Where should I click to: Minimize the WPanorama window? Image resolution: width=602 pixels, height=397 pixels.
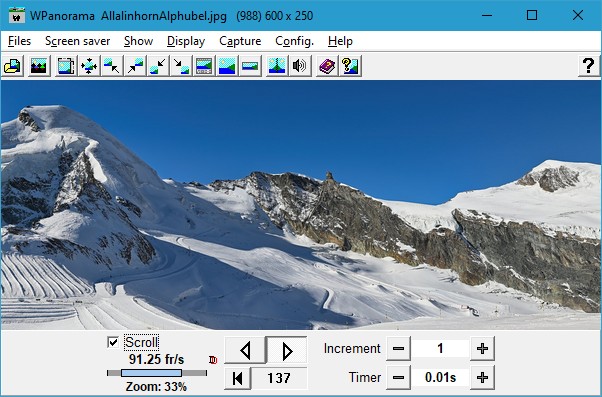point(487,15)
